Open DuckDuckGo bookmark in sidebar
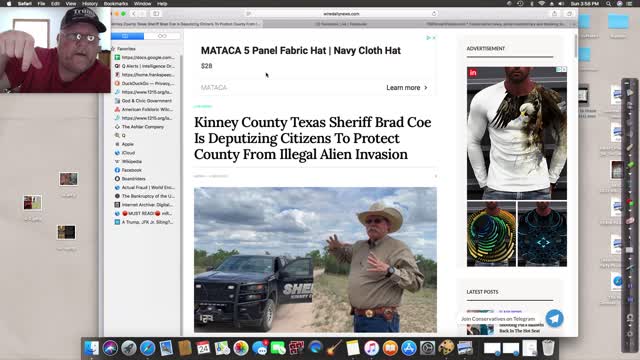 (145, 83)
